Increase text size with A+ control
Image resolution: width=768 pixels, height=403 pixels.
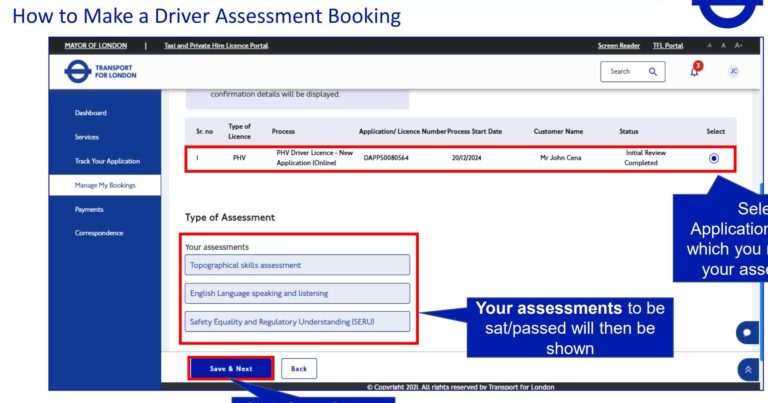tap(739, 46)
